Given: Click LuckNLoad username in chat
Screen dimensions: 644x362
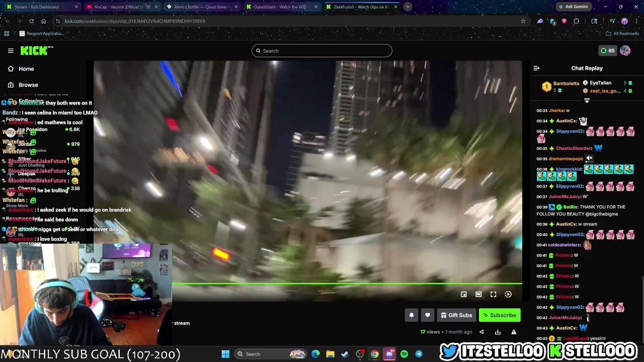Looking at the screenshot, I should click(575, 339).
